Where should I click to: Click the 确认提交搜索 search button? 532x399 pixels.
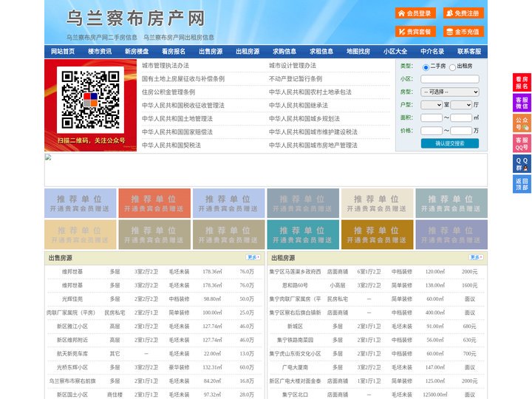[450, 143]
